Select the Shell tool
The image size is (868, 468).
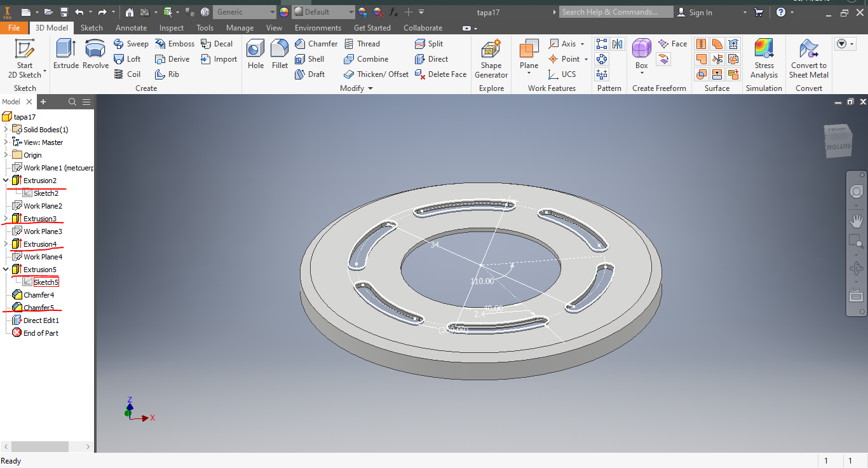[x=309, y=59]
